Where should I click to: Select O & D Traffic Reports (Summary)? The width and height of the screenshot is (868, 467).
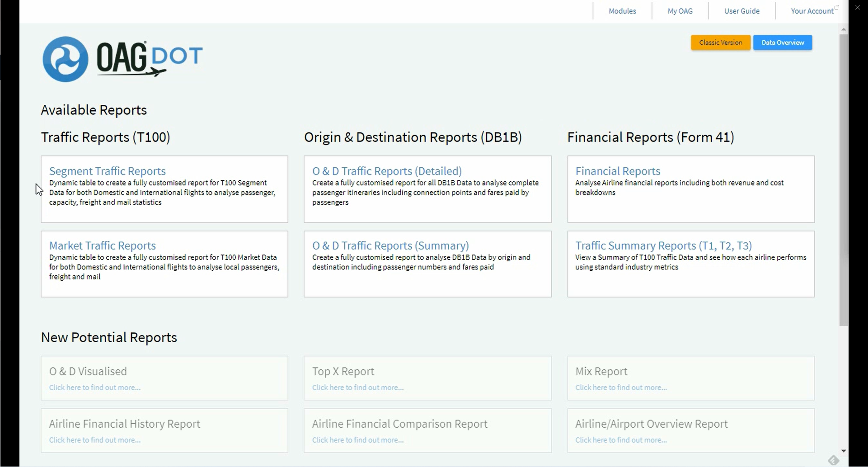point(390,245)
